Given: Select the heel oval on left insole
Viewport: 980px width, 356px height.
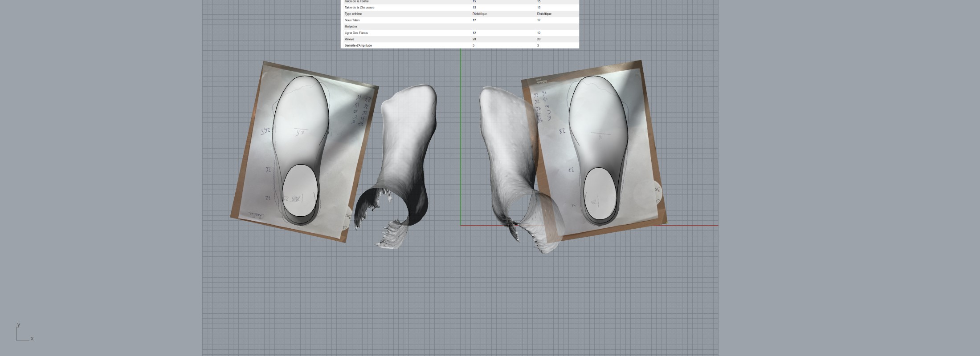Looking at the screenshot, I should (x=301, y=190).
